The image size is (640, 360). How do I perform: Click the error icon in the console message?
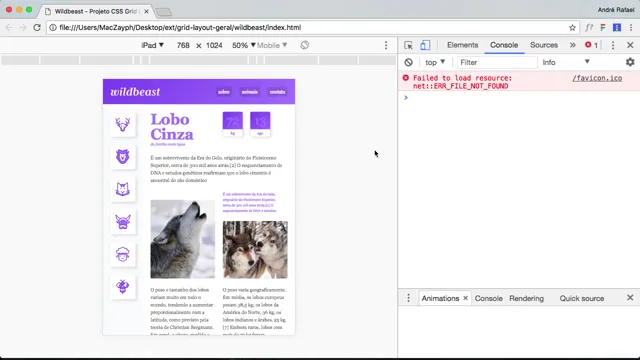pyautogui.click(x=405, y=78)
